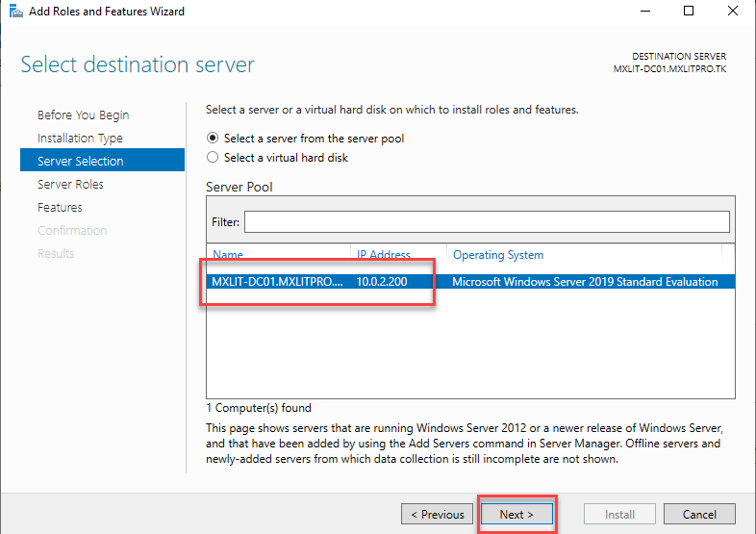Click the wizard icon in title bar

[x=12, y=12]
